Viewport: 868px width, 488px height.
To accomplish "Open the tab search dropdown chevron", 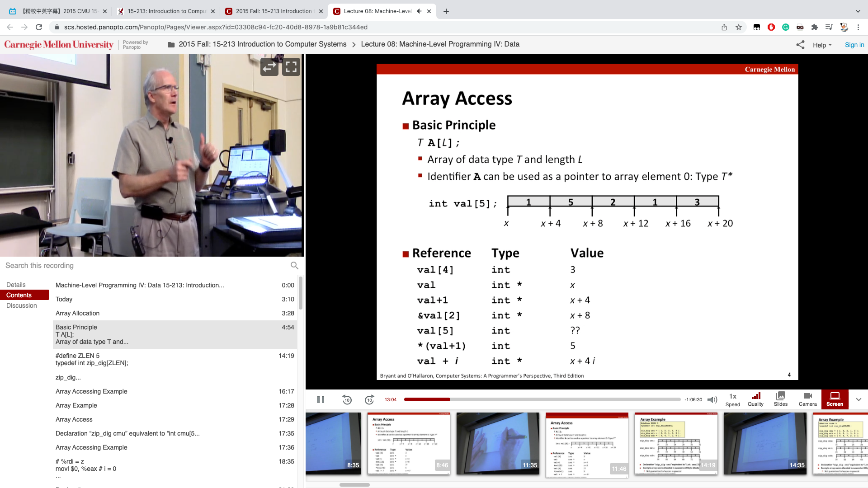I will [858, 11].
